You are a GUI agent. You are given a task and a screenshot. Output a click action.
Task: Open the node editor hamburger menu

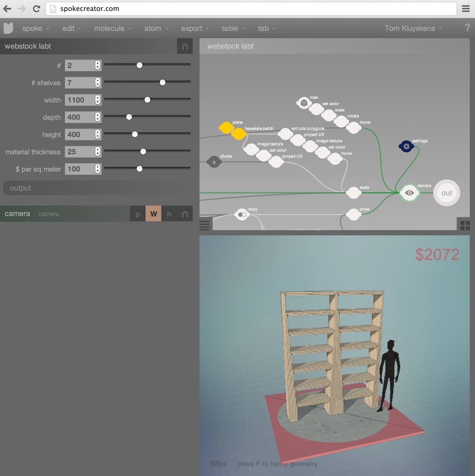(205, 225)
